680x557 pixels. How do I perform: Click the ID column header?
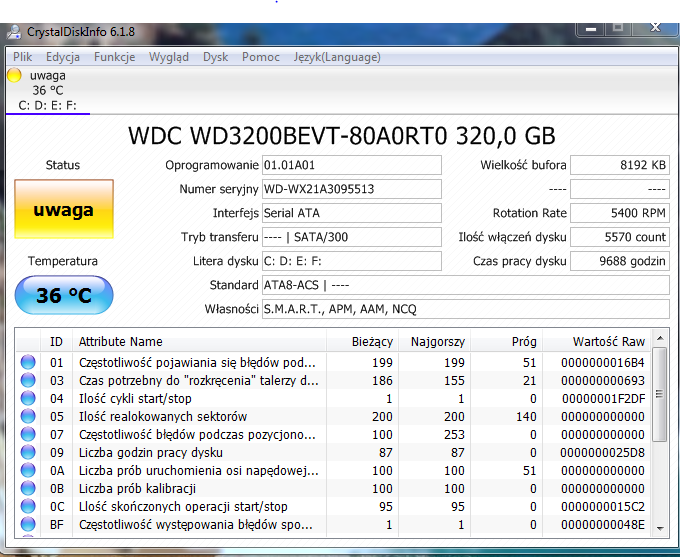56,342
